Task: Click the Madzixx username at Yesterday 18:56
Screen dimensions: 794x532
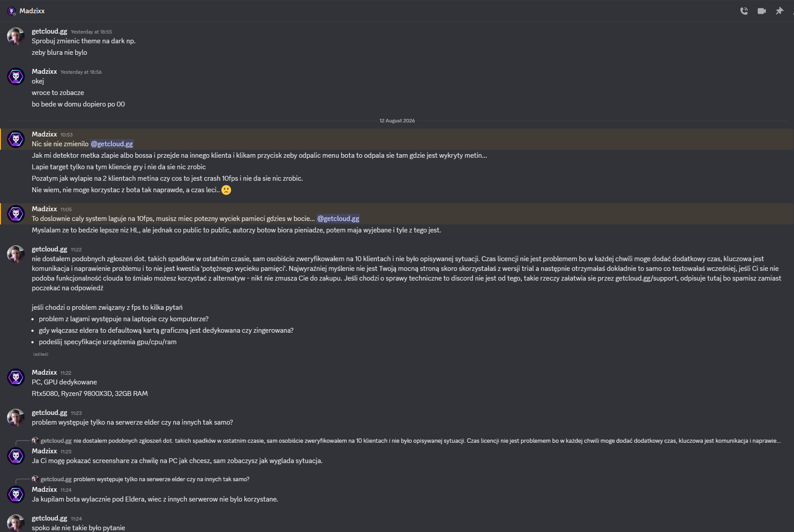Action: pyautogui.click(x=44, y=72)
